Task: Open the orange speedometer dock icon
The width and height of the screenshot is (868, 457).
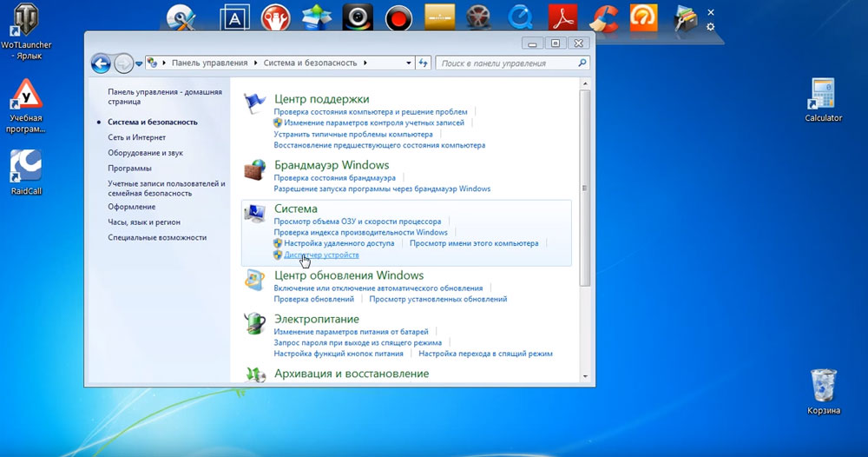Action: click(x=644, y=17)
